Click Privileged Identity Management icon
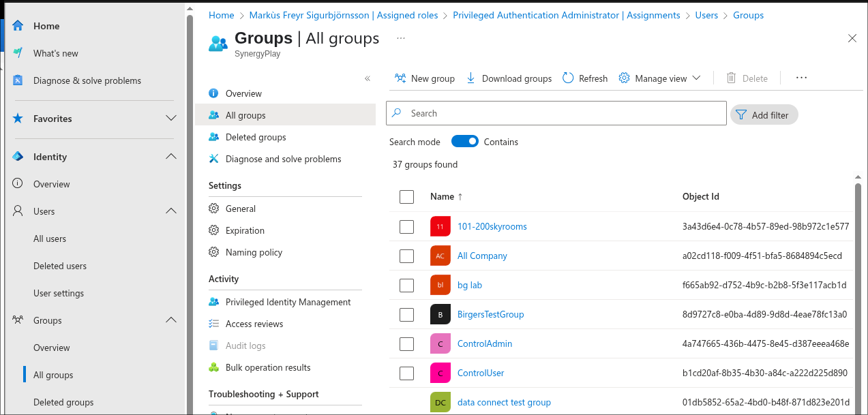Viewport: 868px width, 415px height. pyautogui.click(x=214, y=302)
